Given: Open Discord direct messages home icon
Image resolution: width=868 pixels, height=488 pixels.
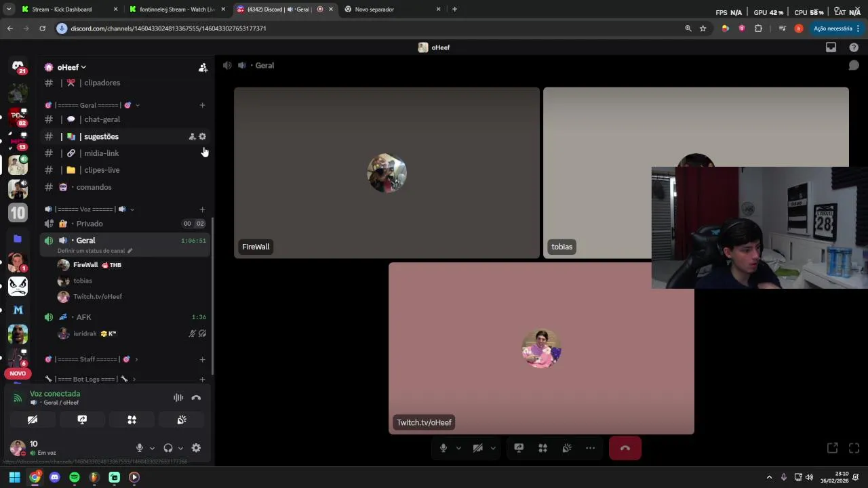Looking at the screenshot, I should click(18, 66).
